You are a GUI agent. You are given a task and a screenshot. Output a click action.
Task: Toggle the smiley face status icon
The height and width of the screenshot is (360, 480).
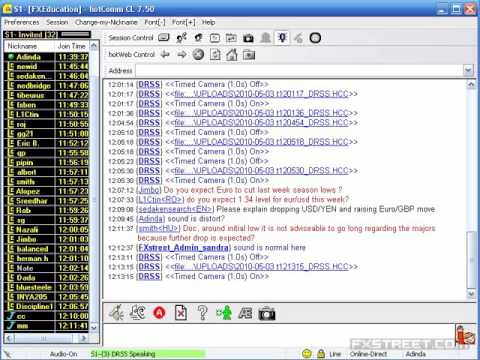tap(307, 353)
